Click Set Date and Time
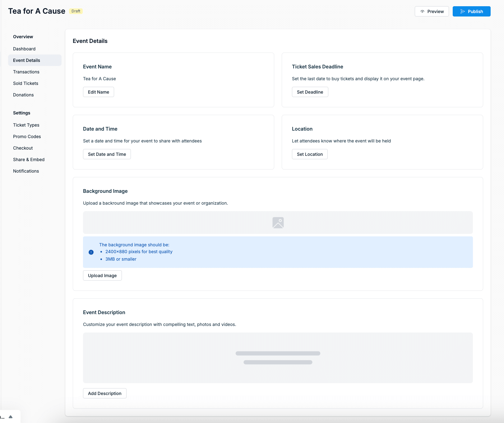 pos(107,154)
